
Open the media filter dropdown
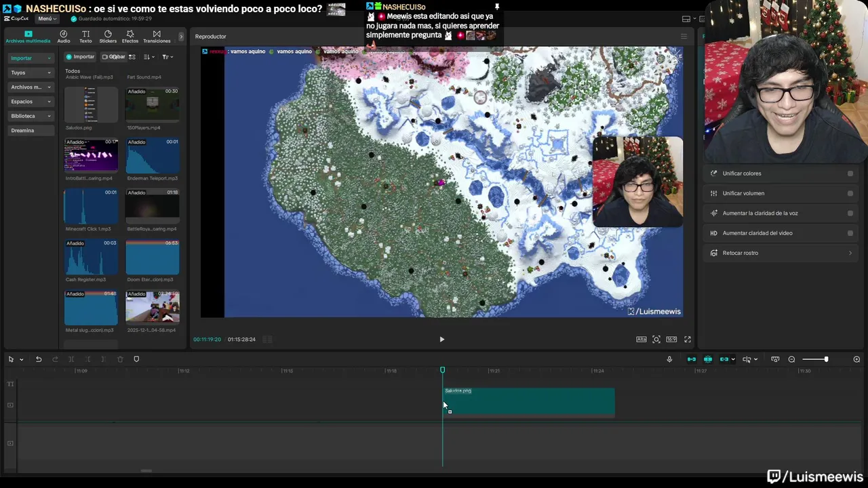coord(167,57)
